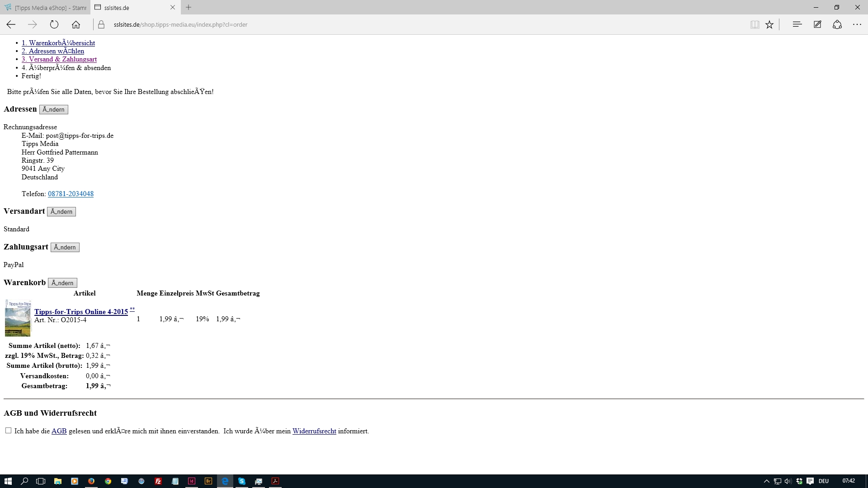Click Ändern button next to Zahlungsart
This screenshot has width=868, height=488.
click(x=65, y=247)
